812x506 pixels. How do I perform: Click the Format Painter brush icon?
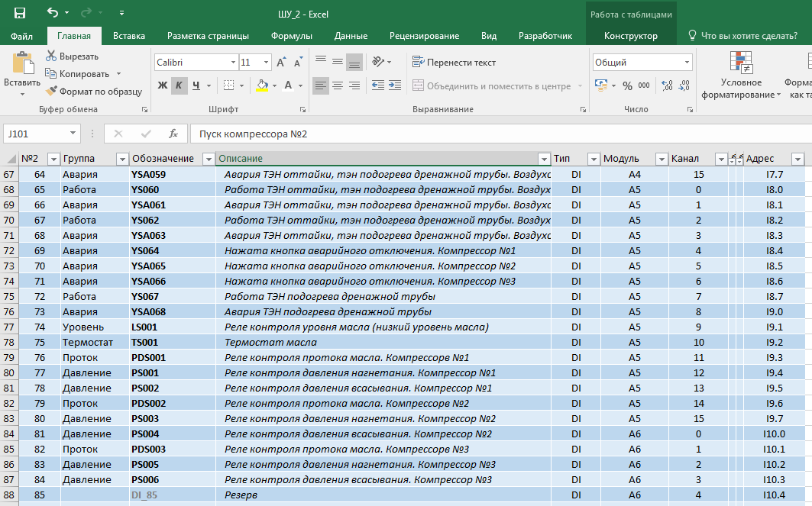coord(51,91)
